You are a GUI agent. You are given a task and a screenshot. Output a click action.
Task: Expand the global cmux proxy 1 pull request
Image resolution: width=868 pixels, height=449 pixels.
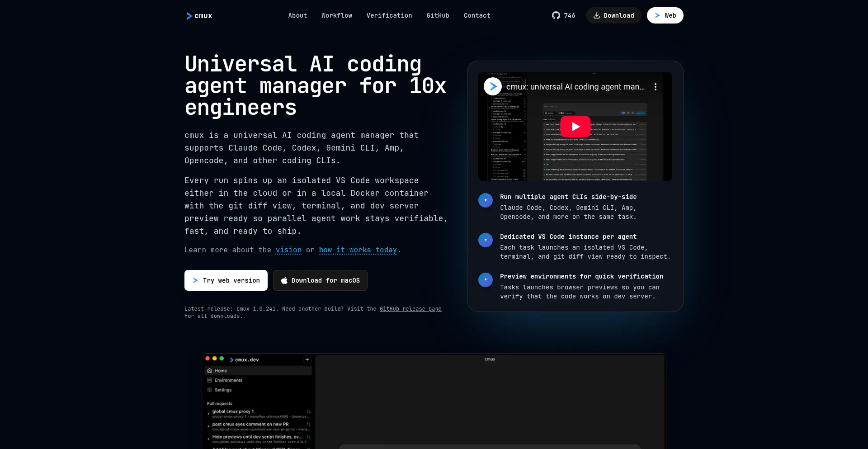[209, 413]
